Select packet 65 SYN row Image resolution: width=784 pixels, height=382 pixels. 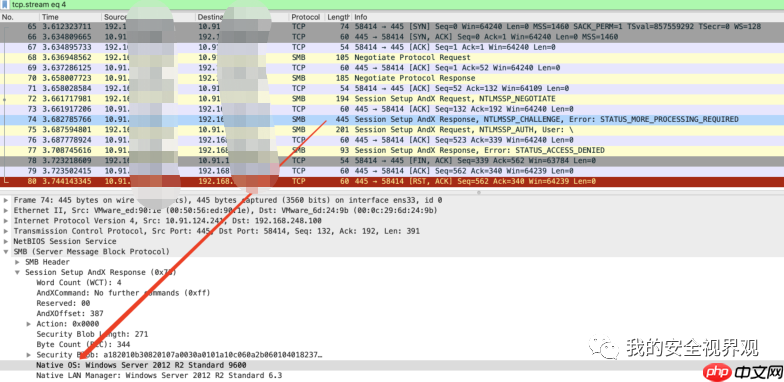pos(392,26)
